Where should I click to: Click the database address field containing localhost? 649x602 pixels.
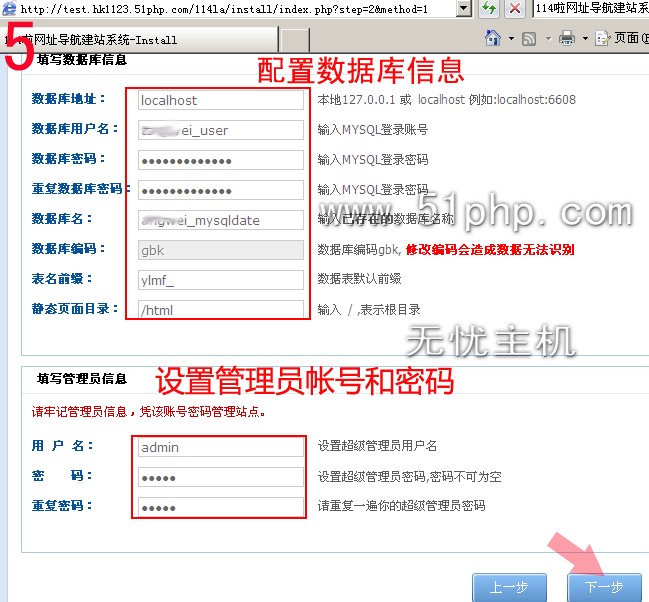(x=220, y=100)
